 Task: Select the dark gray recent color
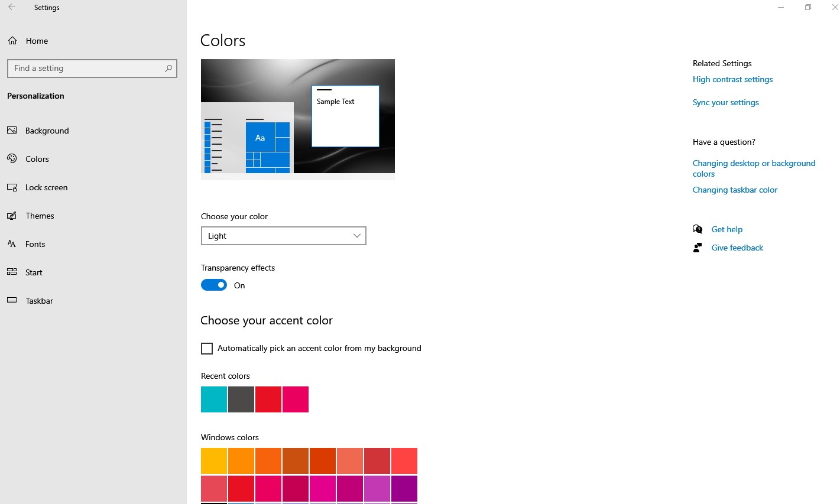241,399
